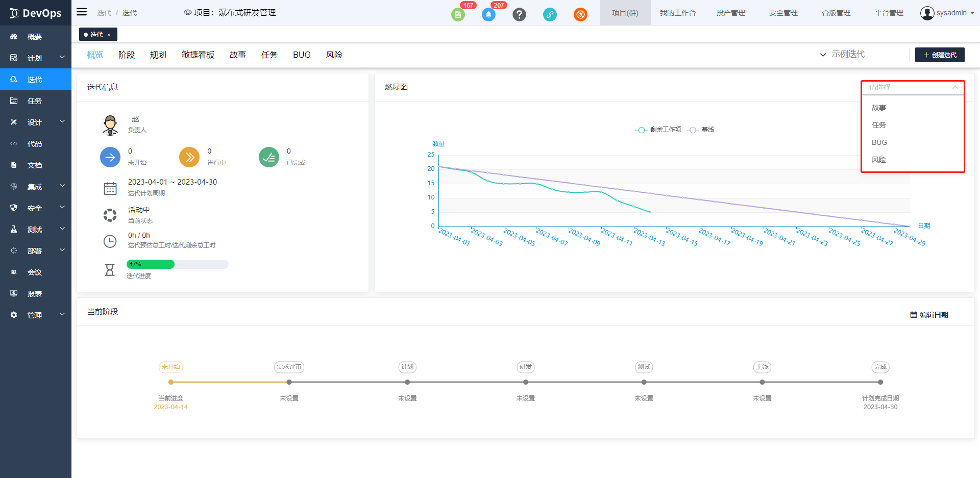This screenshot has width=980, height=478.
Task: Toggle the 基线 legend series
Action: pos(701,130)
